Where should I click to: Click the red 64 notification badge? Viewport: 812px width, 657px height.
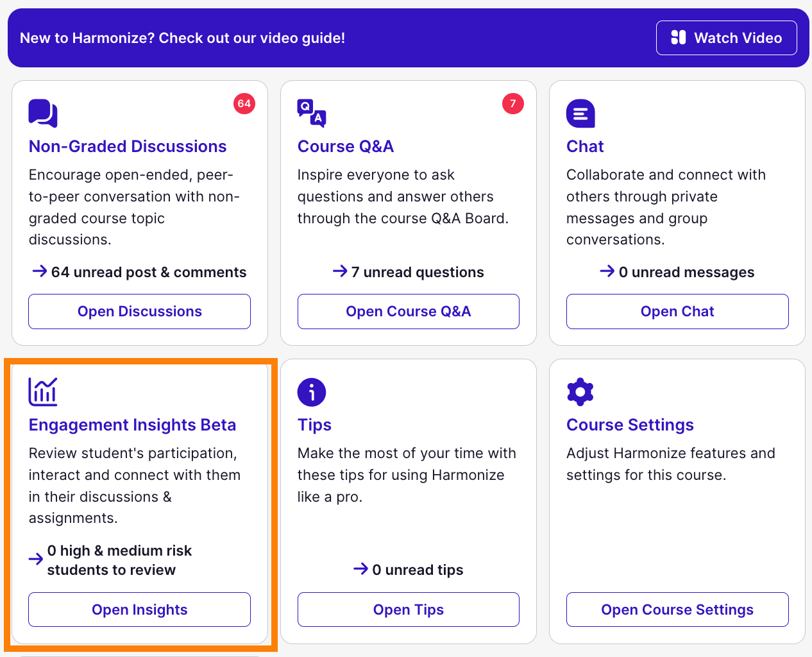point(244,103)
